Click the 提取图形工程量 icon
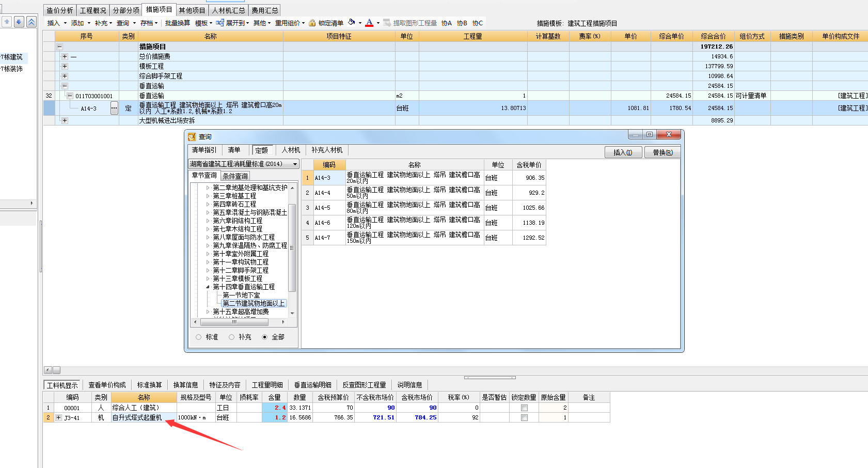The width and height of the screenshot is (868, 468). coord(387,23)
